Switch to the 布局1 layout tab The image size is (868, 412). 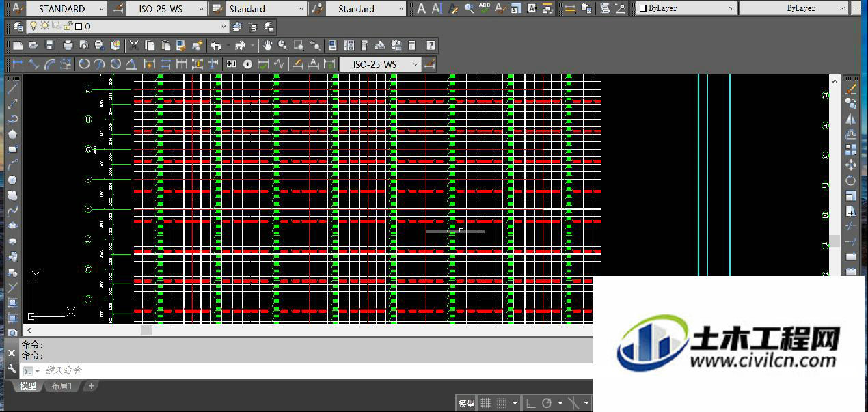pos(62,386)
